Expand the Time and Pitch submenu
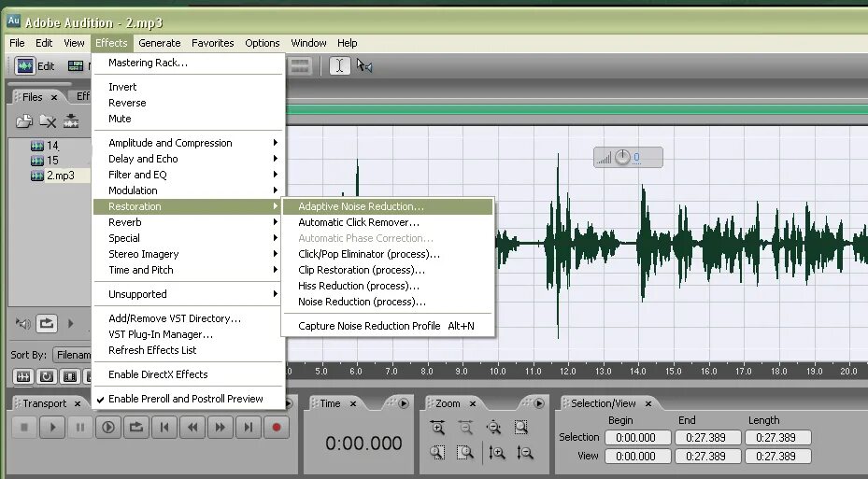Viewport: 868px width, 479px height. pyautogui.click(x=188, y=270)
